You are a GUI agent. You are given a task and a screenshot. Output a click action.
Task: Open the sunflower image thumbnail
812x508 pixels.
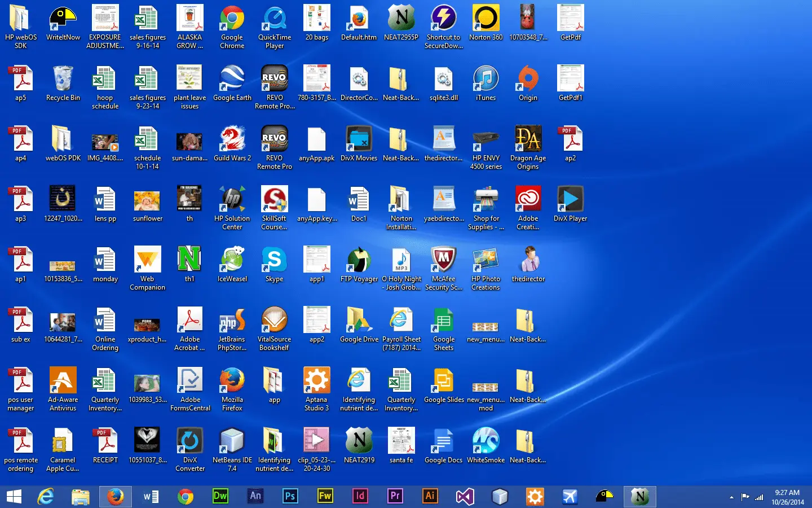(x=147, y=200)
